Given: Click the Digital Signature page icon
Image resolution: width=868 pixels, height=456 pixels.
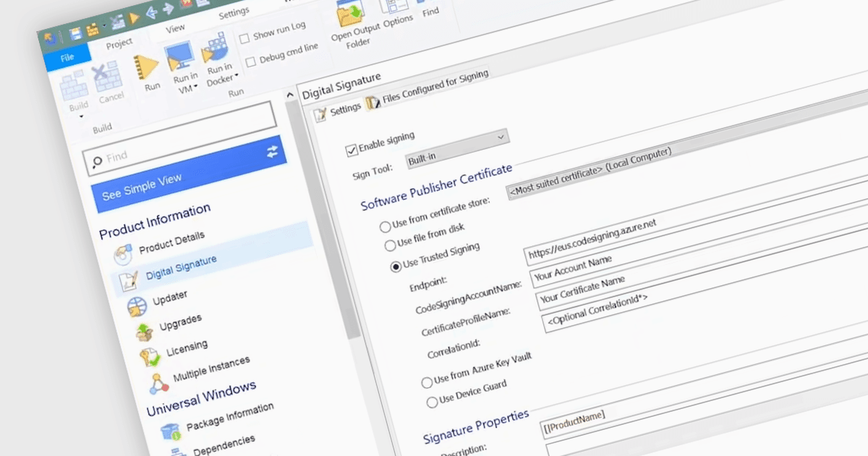Looking at the screenshot, I should [x=129, y=281].
